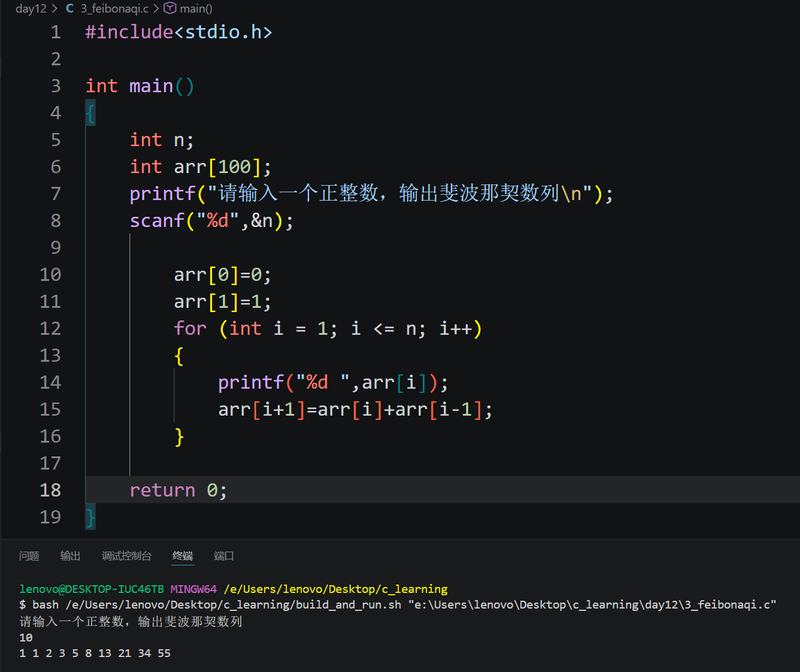Click the closing brace on line 19
This screenshot has width=800, height=672.
90,517
